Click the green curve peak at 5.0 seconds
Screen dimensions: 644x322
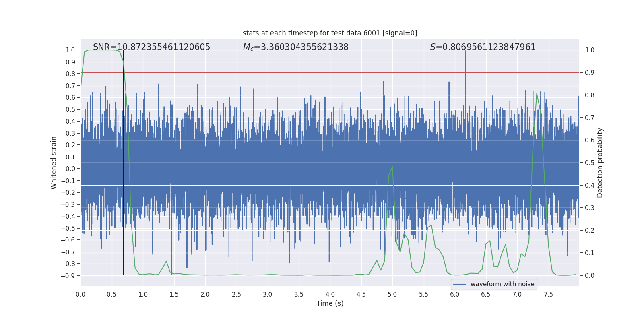(x=392, y=167)
